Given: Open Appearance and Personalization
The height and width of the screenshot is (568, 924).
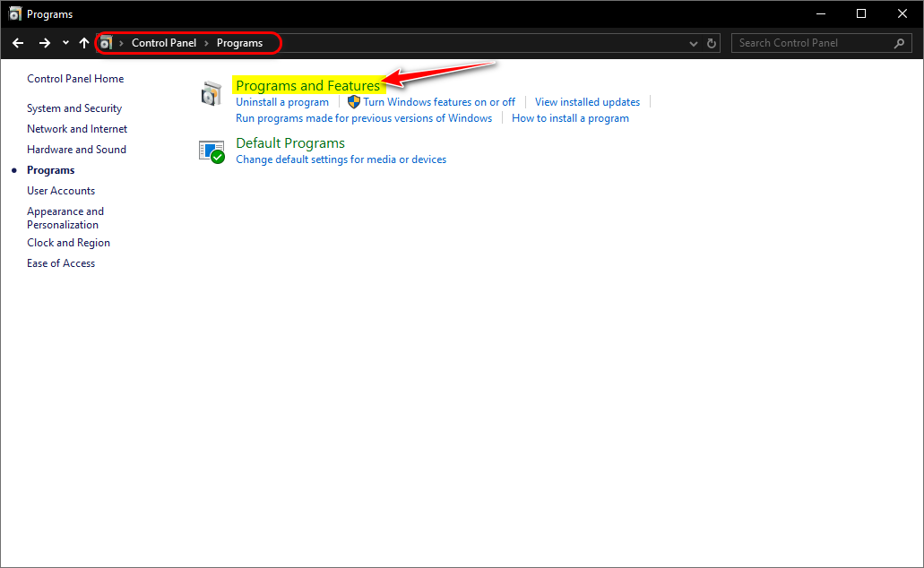Looking at the screenshot, I should tap(65, 218).
